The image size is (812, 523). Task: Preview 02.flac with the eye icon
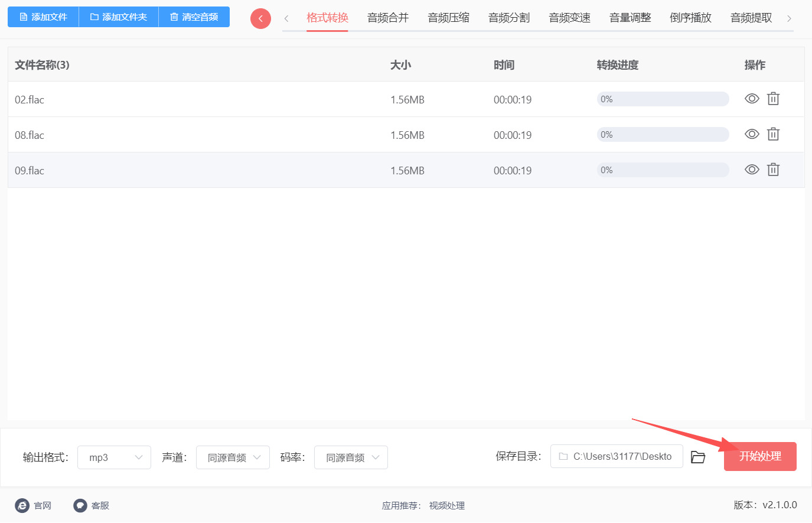(x=752, y=99)
